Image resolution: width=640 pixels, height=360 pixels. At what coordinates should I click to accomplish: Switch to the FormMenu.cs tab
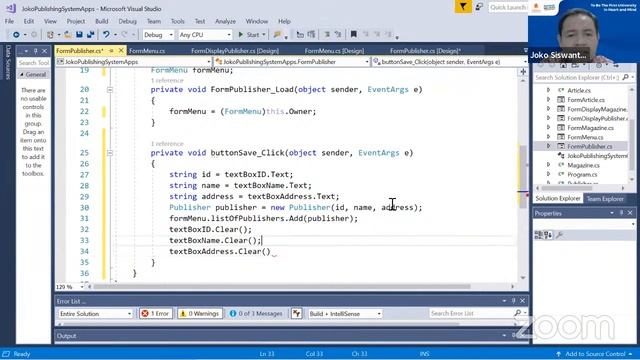[x=147, y=51]
